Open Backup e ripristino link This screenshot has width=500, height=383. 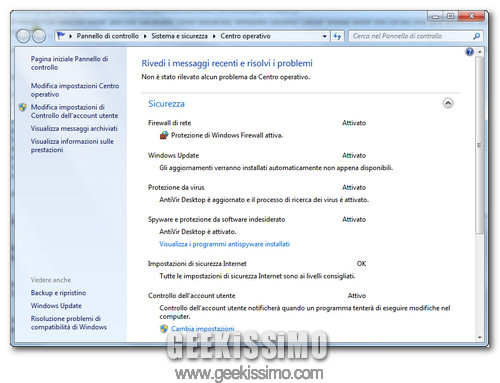[x=58, y=293]
